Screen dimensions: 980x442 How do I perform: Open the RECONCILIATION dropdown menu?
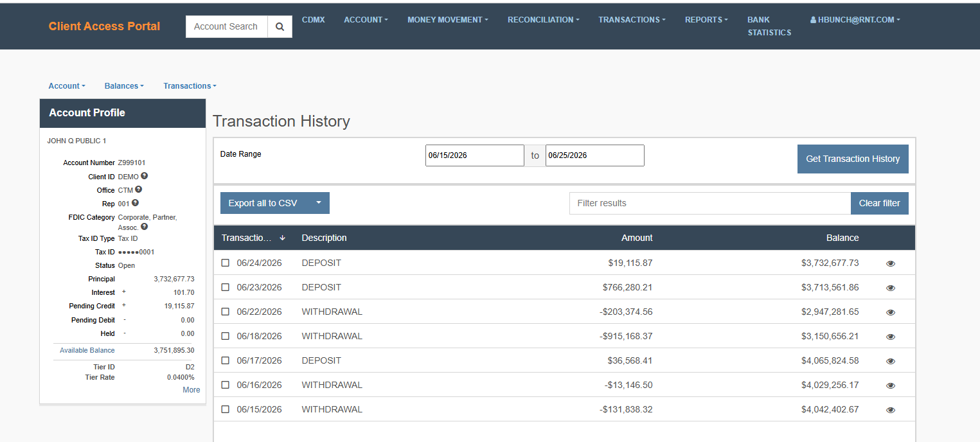coord(544,20)
